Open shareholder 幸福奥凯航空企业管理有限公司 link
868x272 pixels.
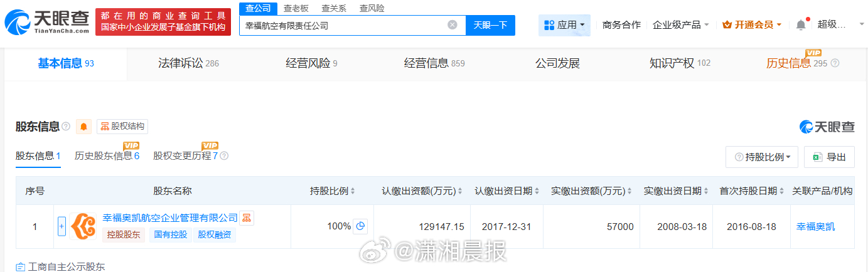coord(170,218)
